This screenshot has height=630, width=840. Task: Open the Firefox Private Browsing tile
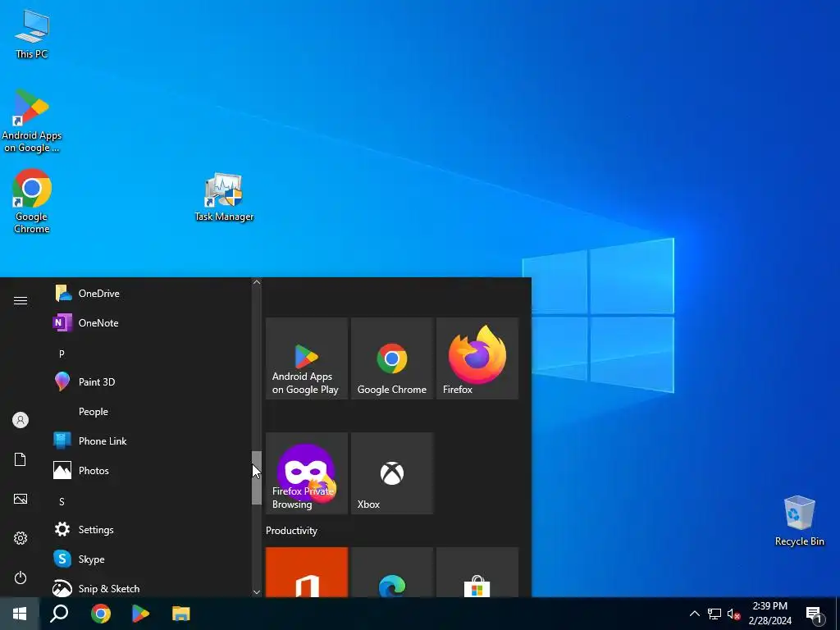point(307,473)
